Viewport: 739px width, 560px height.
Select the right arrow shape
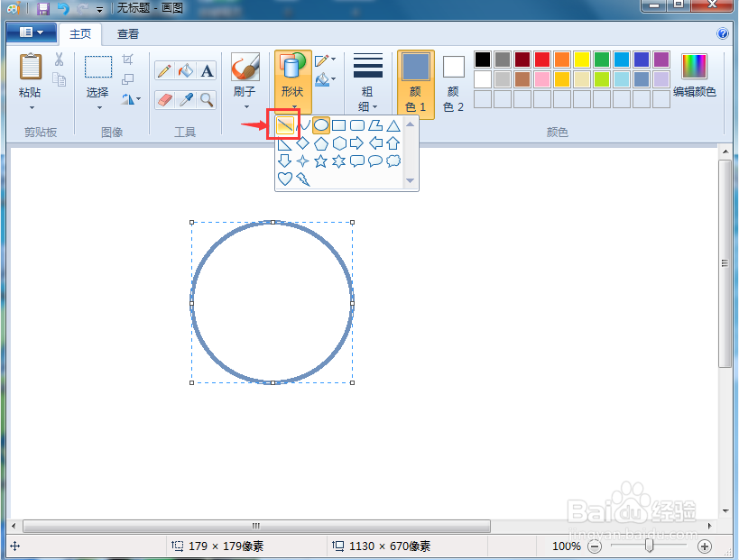tap(357, 143)
